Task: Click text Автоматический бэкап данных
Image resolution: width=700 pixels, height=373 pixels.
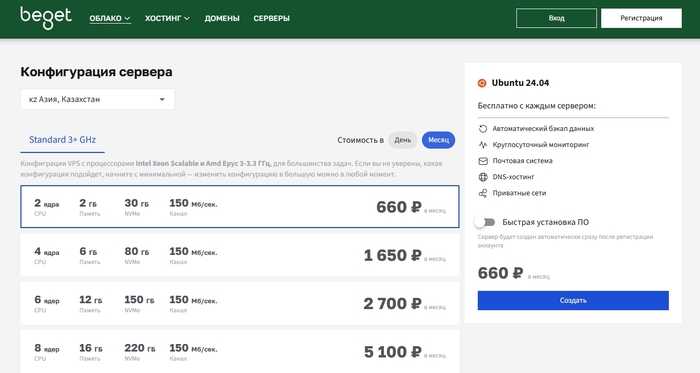Action: pyautogui.click(x=543, y=128)
